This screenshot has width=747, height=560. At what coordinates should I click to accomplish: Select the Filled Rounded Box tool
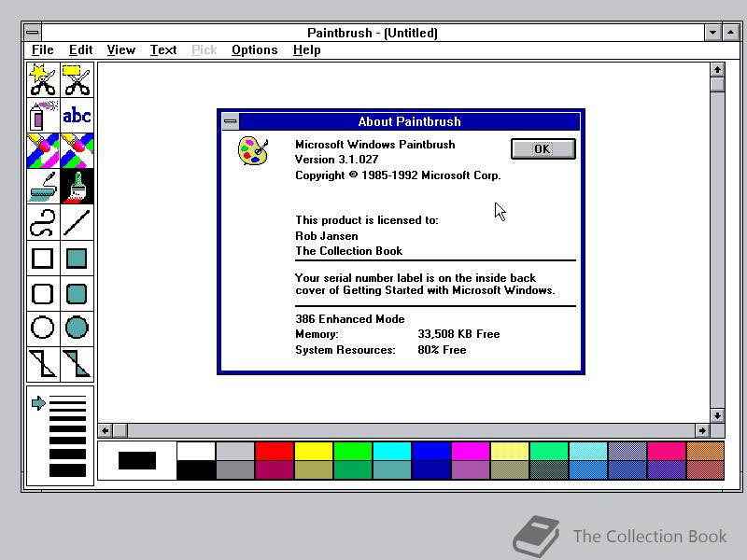(78, 293)
